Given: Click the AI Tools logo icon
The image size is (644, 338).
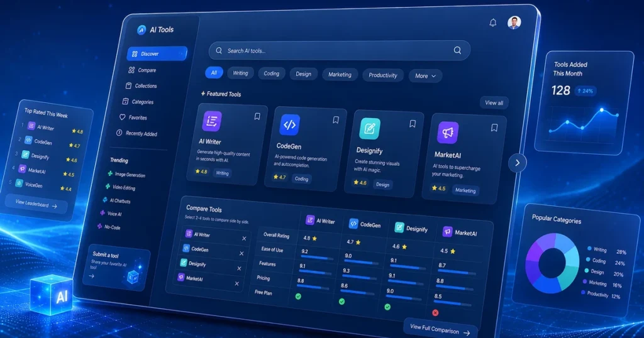Looking at the screenshot, I should [x=142, y=30].
